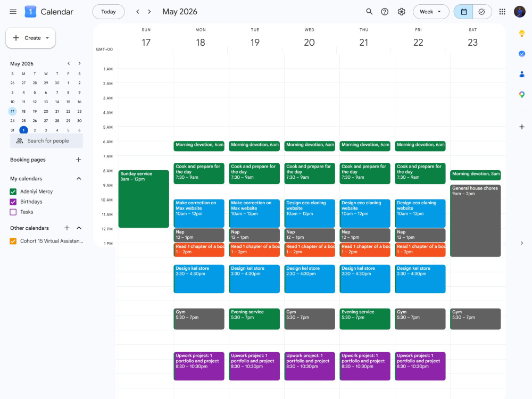Toggle Birthdays calendar checkbox
Viewport: 532px width, 399px height.
point(13,202)
